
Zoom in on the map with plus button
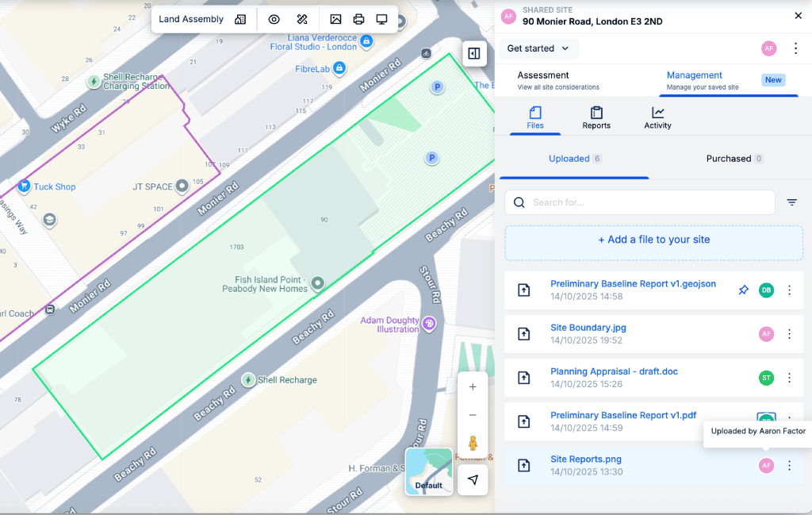pos(473,387)
